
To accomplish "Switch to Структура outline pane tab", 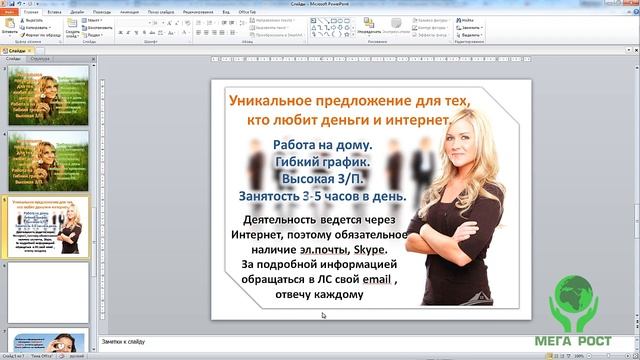I will [x=40, y=59].
